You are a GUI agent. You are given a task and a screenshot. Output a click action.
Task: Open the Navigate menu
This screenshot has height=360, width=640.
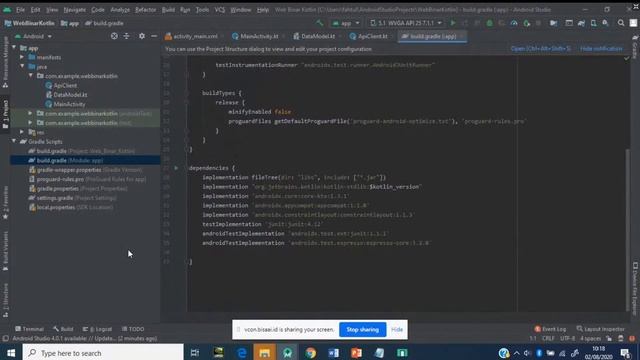[75, 9]
